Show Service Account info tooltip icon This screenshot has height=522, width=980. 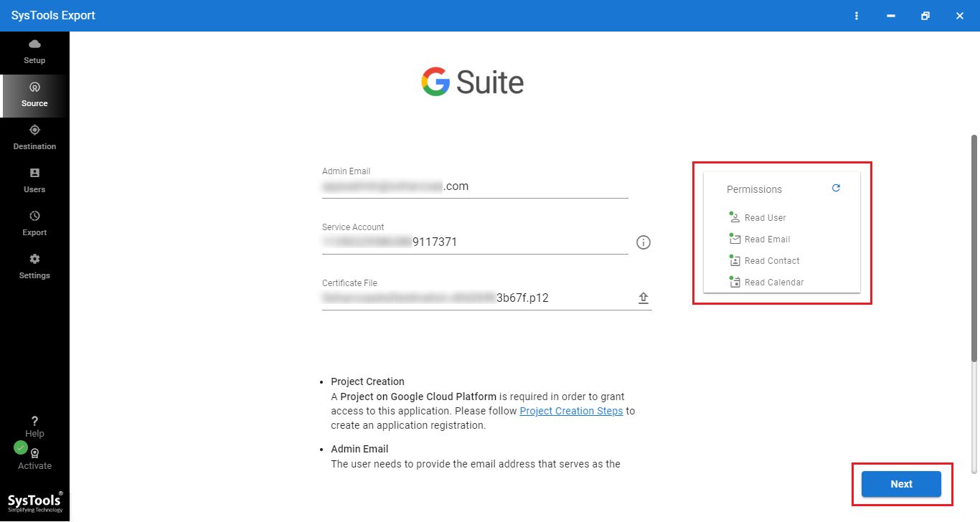click(x=644, y=242)
